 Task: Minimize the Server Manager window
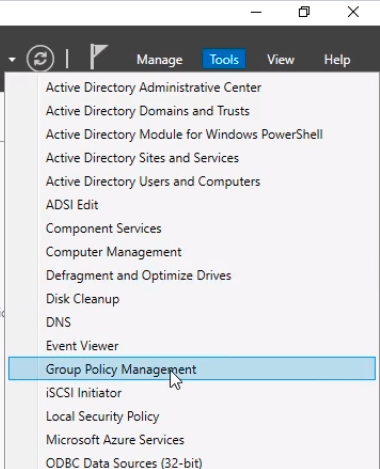256,12
